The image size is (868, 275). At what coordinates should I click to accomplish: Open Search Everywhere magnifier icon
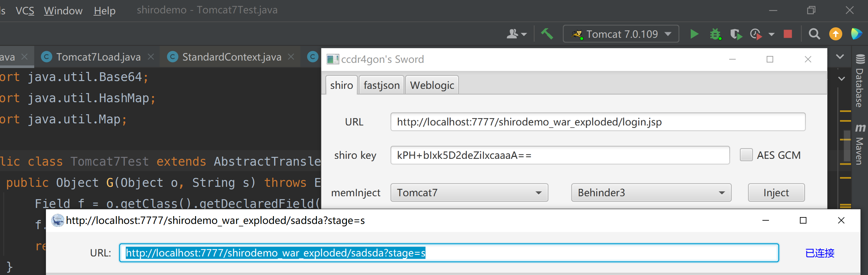(x=815, y=34)
